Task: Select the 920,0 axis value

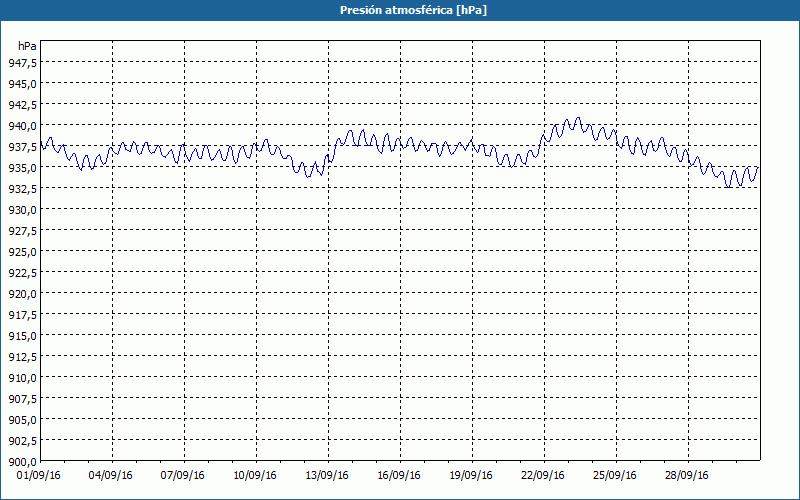Action: 22,293
